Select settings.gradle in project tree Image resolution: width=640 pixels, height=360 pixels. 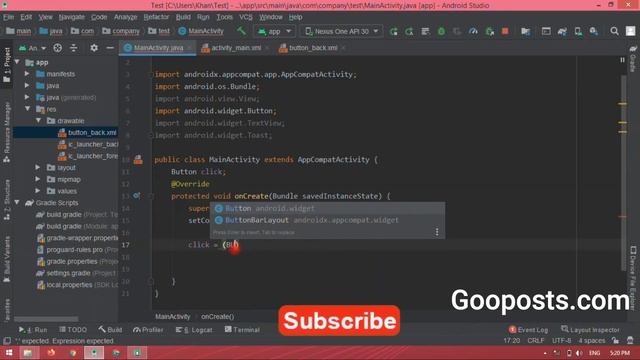(x=76, y=273)
